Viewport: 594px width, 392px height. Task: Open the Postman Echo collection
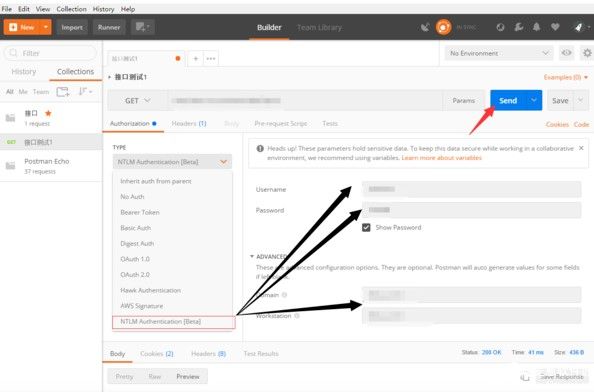click(x=51, y=166)
